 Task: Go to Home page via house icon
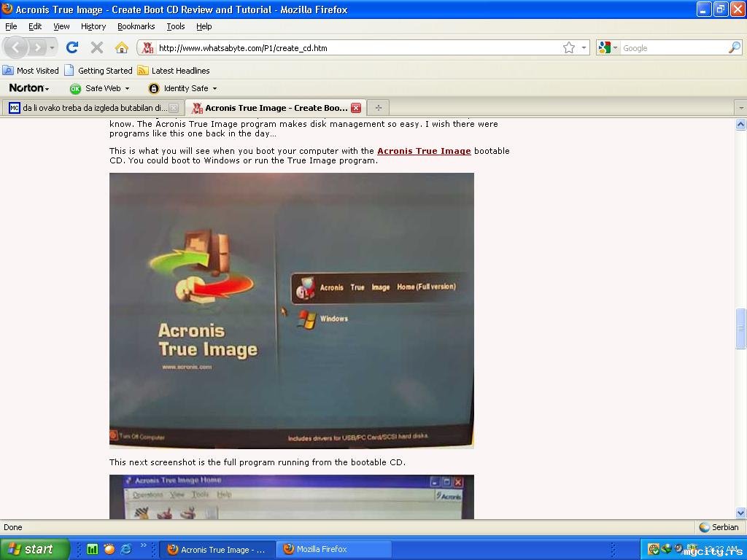click(x=122, y=47)
